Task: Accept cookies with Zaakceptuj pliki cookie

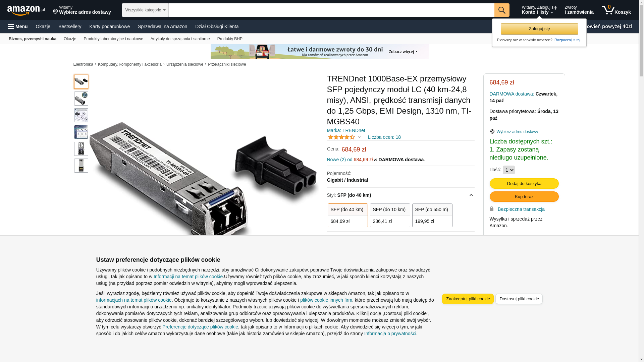Action: click(468, 299)
